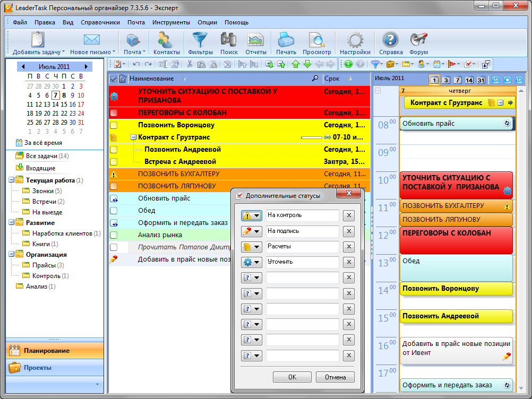Open the Файл menu
Viewport: 532px width, 399px height.
(x=20, y=22)
